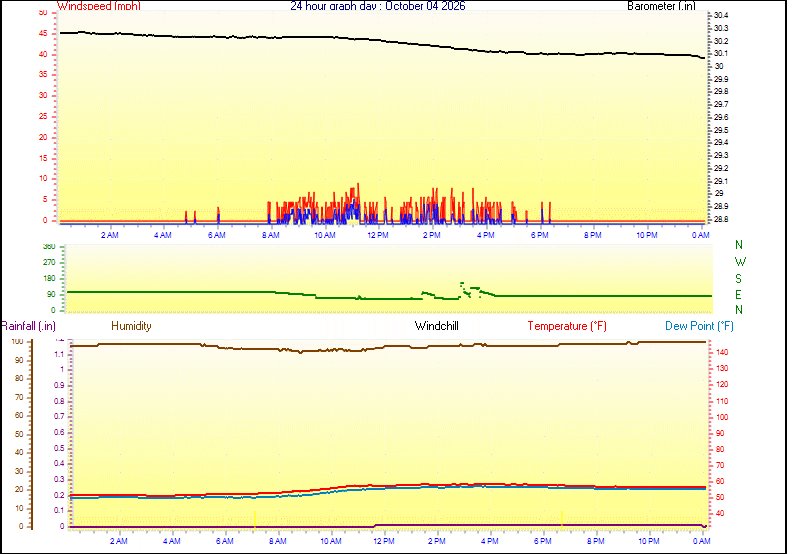The width and height of the screenshot is (798, 554).
Task: Click the 40 temperature axis value
Action: point(720,514)
